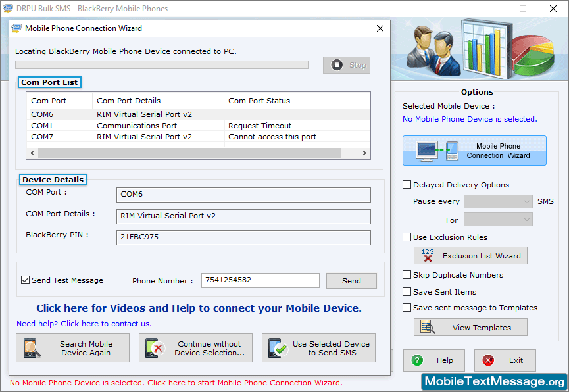Select the COM1 row in Com Port List
569x392 pixels.
(x=199, y=126)
